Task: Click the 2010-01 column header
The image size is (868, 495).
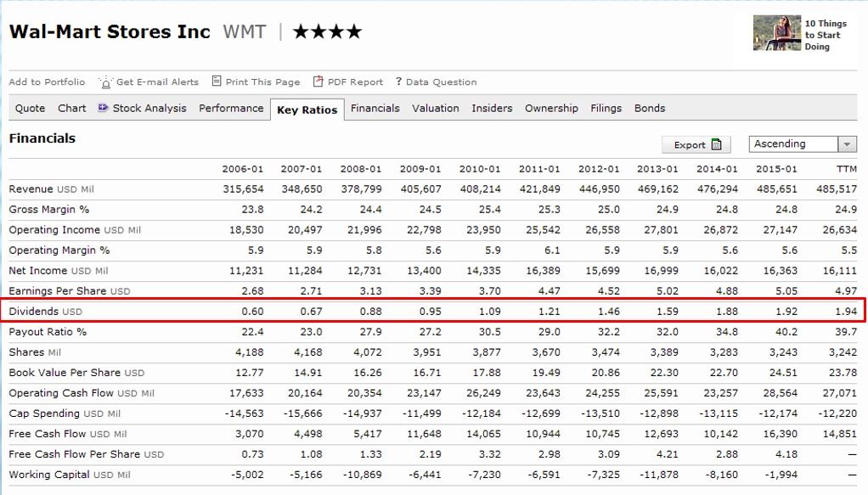Action: [479, 169]
